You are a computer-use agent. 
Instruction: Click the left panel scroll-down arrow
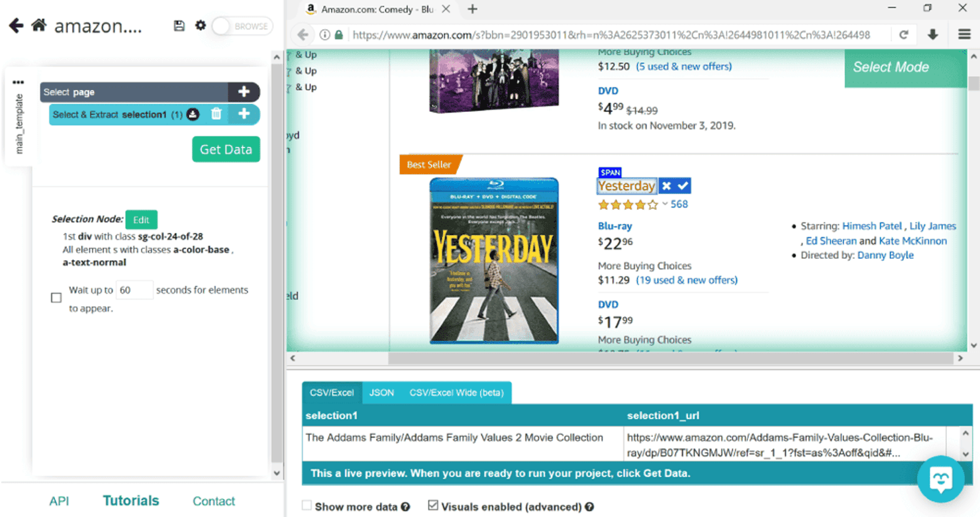pos(277,473)
